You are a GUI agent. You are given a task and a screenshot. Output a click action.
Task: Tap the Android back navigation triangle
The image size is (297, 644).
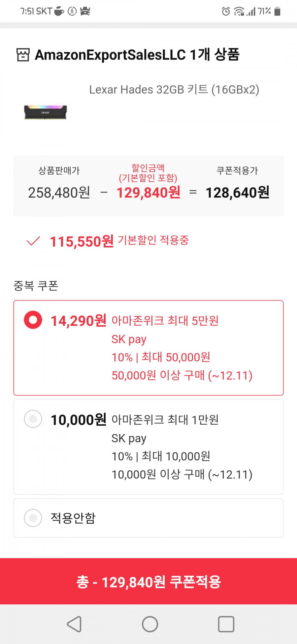[74, 624]
